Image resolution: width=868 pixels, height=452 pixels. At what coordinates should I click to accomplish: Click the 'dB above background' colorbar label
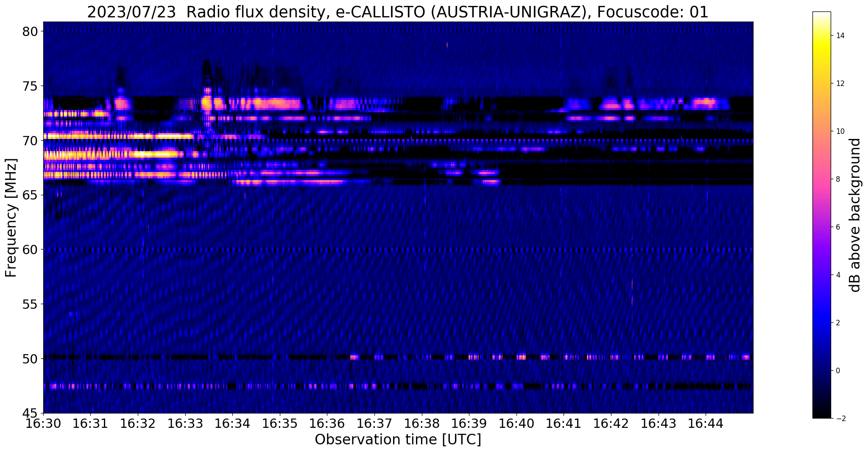[855, 215]
